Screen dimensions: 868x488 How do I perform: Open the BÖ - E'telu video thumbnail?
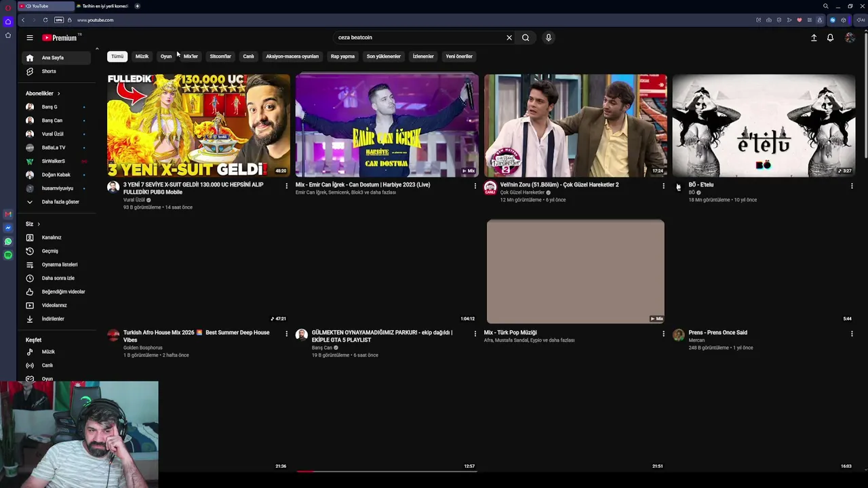764,125
